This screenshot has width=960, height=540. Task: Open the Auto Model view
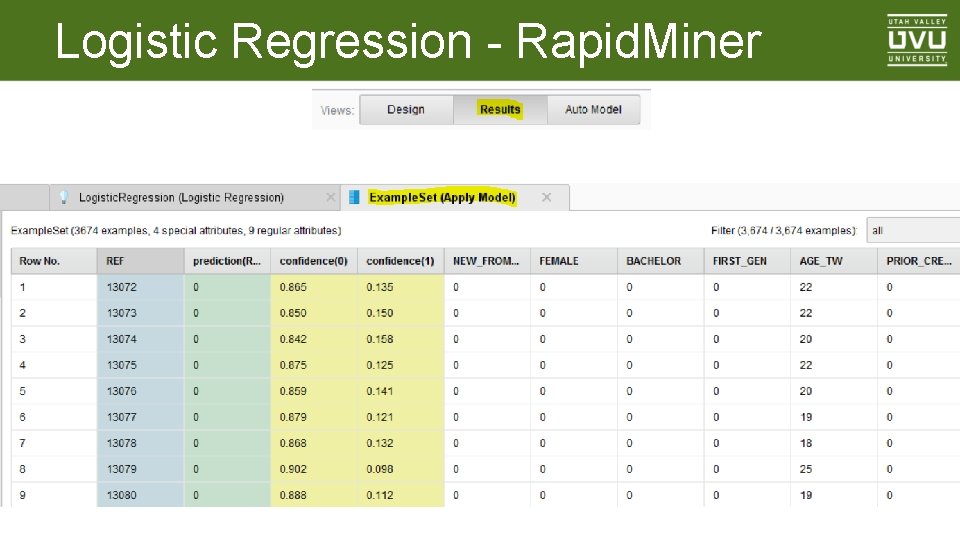(593, 110)
